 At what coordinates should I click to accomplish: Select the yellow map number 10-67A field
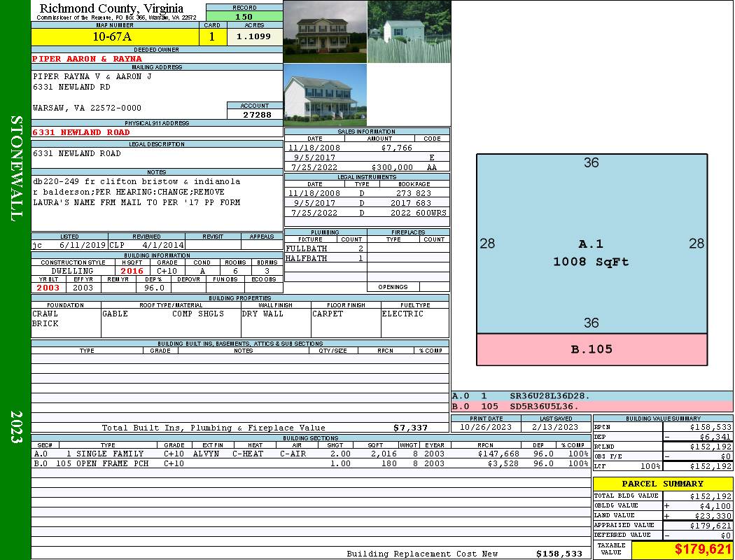tap(112, 36)
